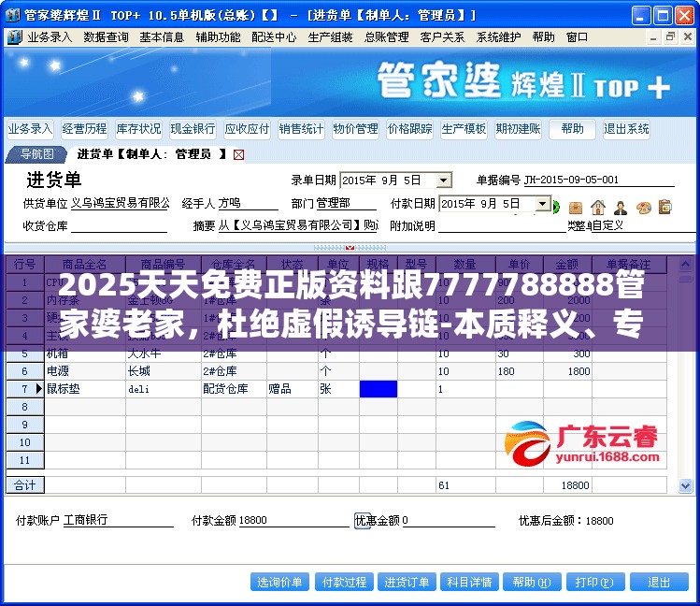Open the 客户关系 menu
Image resolution: width=700 pixels, height=606 pixels.
click(x=442, y=37)
